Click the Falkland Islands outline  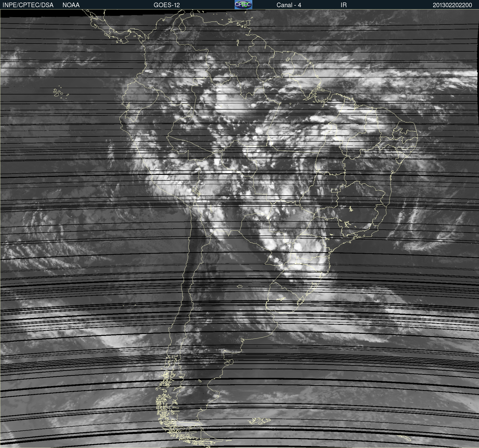click(x=259, y=421)
